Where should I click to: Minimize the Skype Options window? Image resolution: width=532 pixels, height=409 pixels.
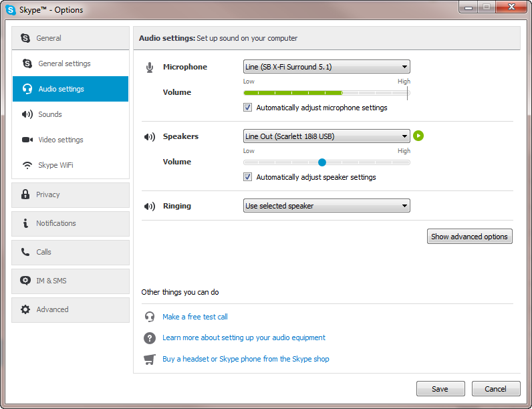click(x=469, y=7)
